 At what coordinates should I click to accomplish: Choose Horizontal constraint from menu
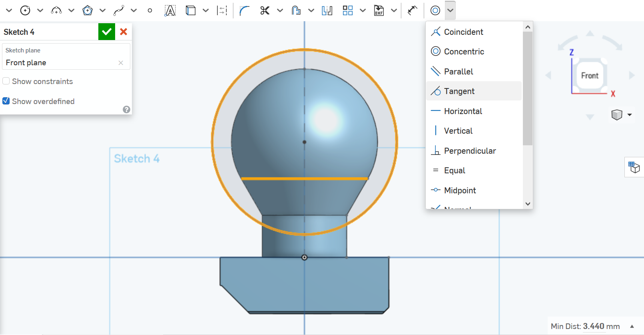coord(474,111)
